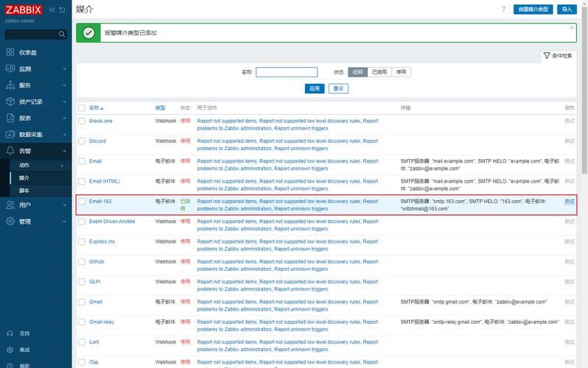Tick the Event-Driven Ansible row checkbox

(x=82, y=222)
